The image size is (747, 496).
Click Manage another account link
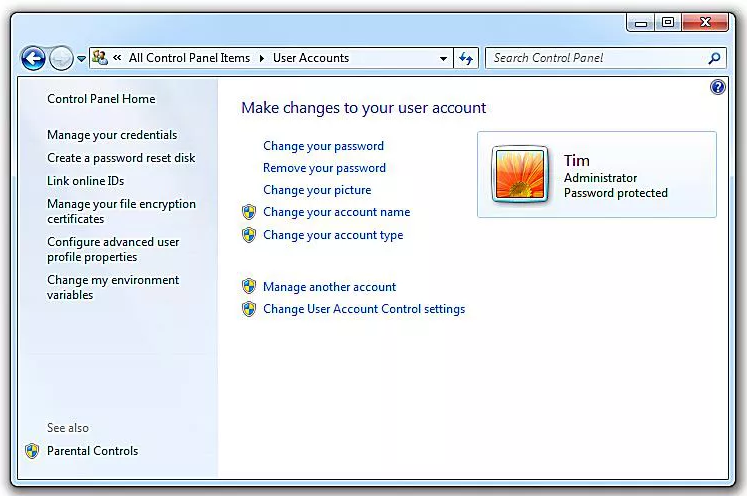pos(329,287)
